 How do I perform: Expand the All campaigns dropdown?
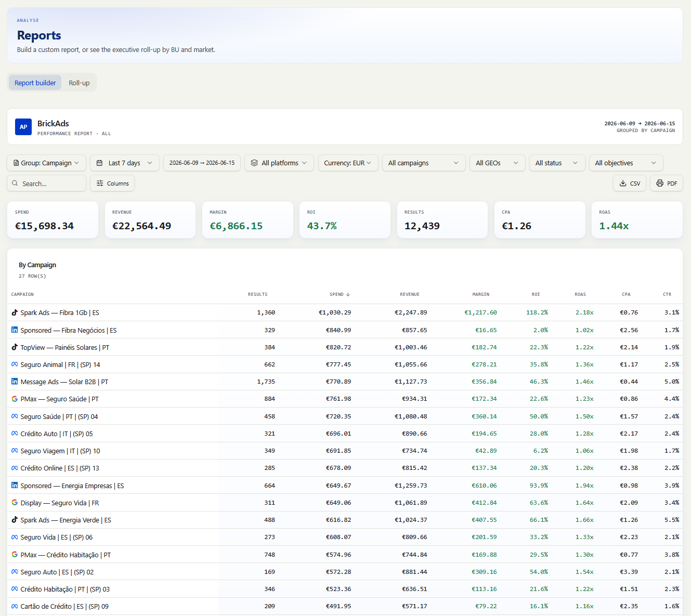click(x=424, y=163)
